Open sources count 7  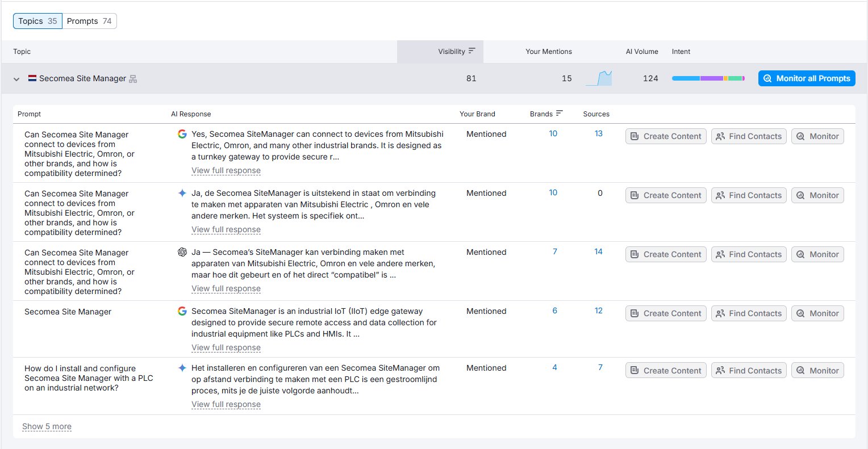pyautogui.click(x=600, y=367)
